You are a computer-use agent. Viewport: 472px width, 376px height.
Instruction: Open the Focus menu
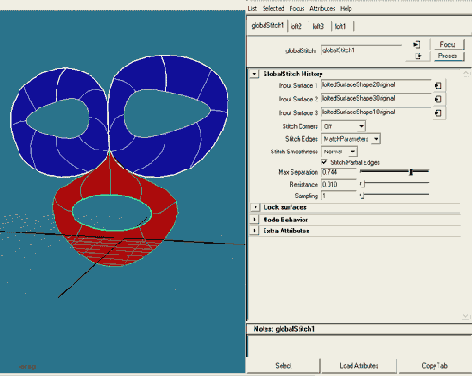click(x=297, y=8)
